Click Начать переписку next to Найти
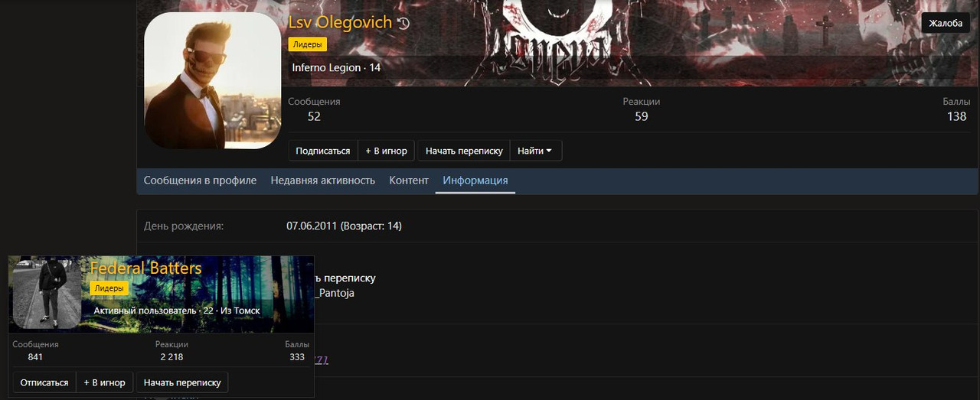 (464, 151)
